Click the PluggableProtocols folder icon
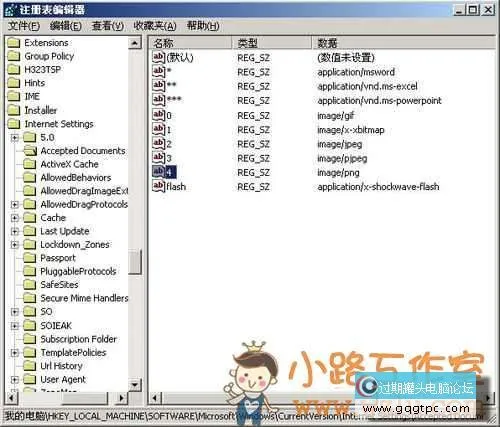 (30, 271)
